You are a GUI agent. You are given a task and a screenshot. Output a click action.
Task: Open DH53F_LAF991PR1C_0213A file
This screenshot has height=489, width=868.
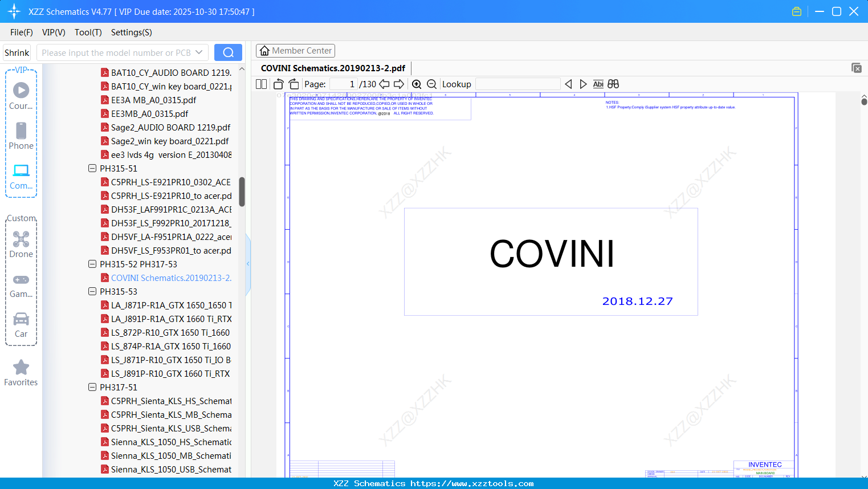pos(171,209)
